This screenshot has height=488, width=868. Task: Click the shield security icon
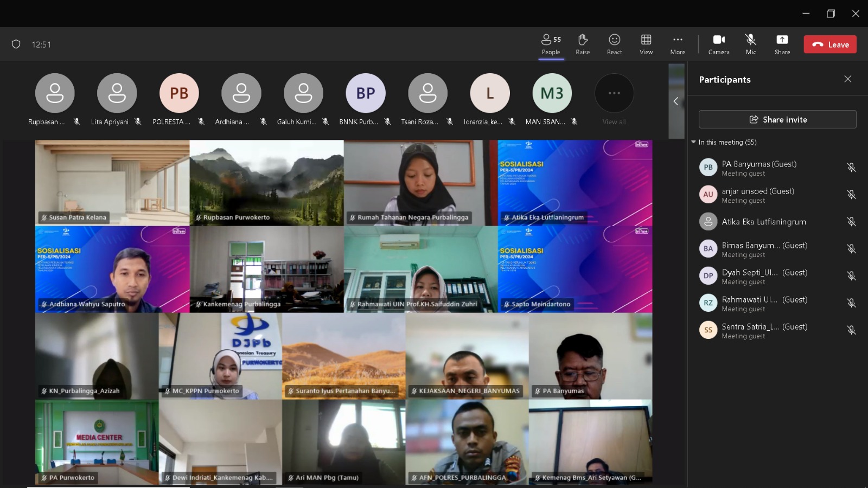(x=16, y=44)
